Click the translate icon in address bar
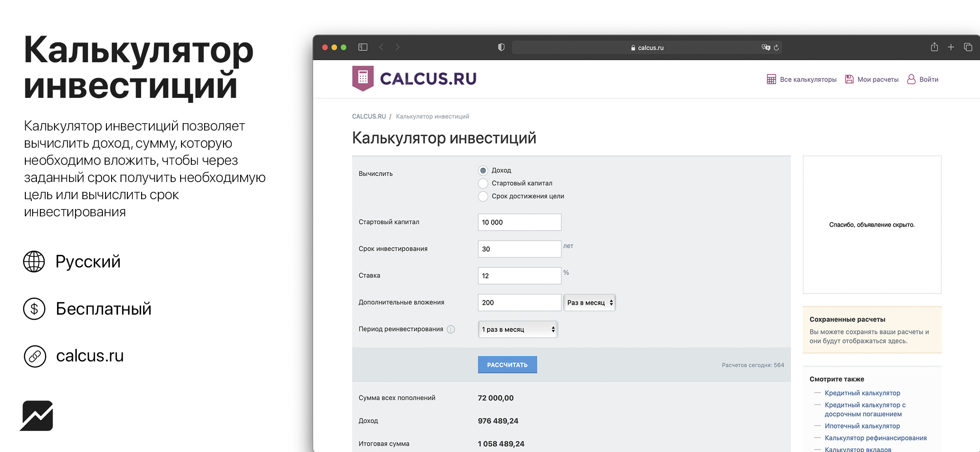The image size is (980, 452). (x=766, y=47)
